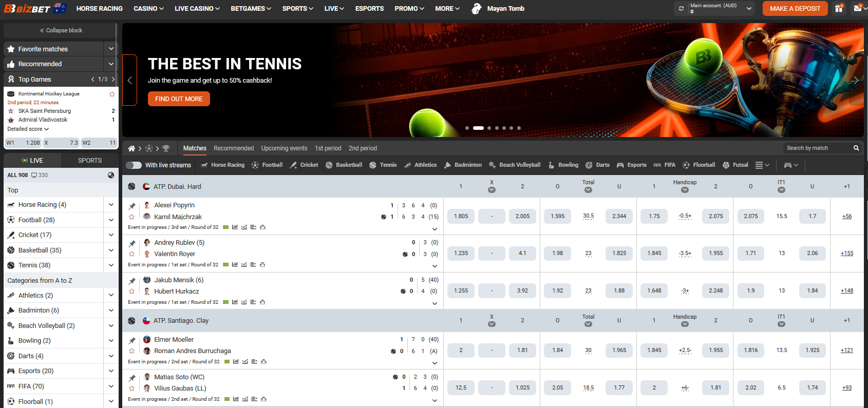Switch to 1st period tab
The image size is (868, 408).
pyautogui.click(x=328, y=148)
